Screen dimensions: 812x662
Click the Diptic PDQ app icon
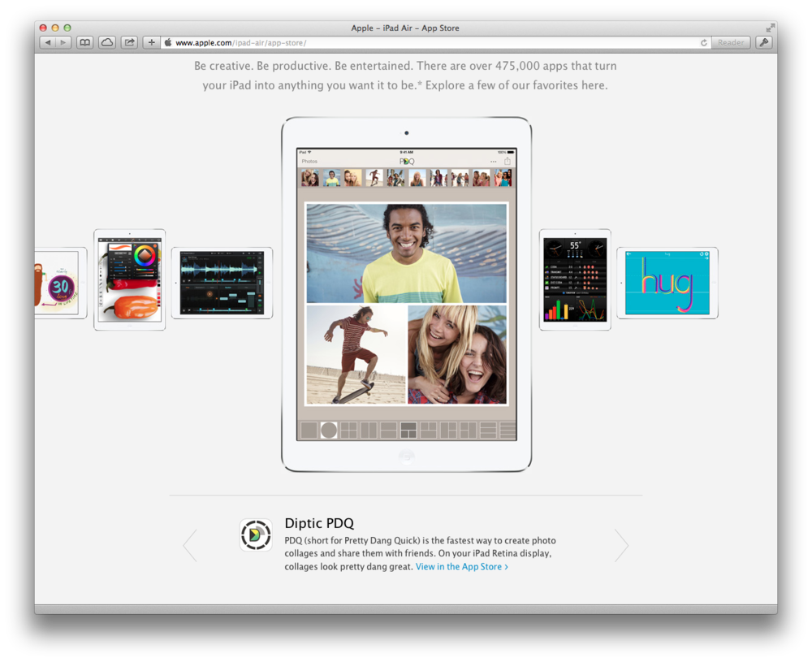point(256,536)
